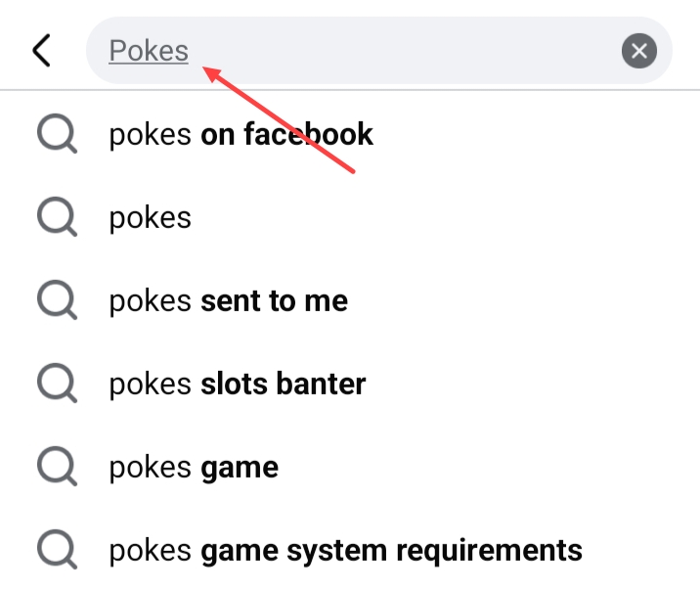The width and height of the screenshot is (700, 591).
Task: Tap bold text 'slots banter'
Action: [x=283, y=384]
